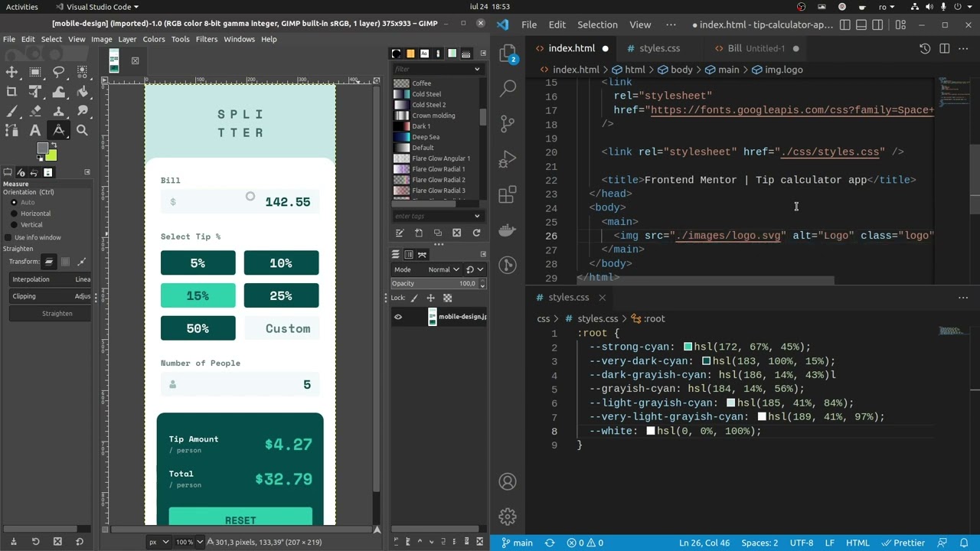Click main branch in status bar
This screenshot has width=980, height=551.
click(517, 543)
